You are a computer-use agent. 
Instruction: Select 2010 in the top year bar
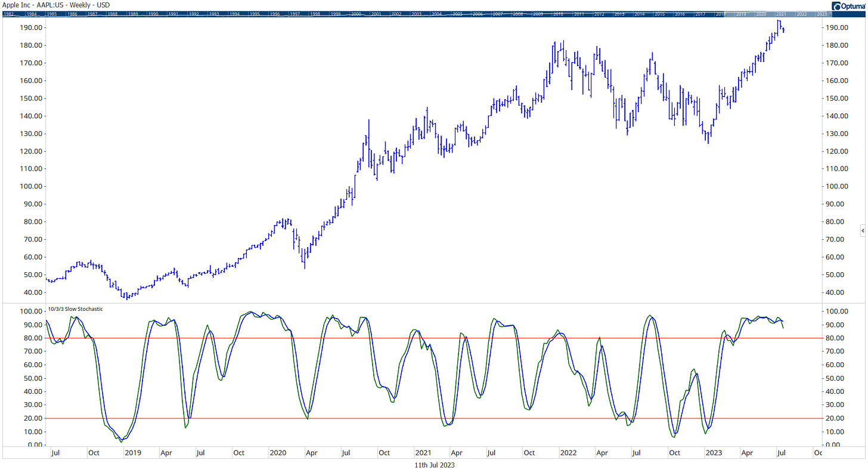559,13
